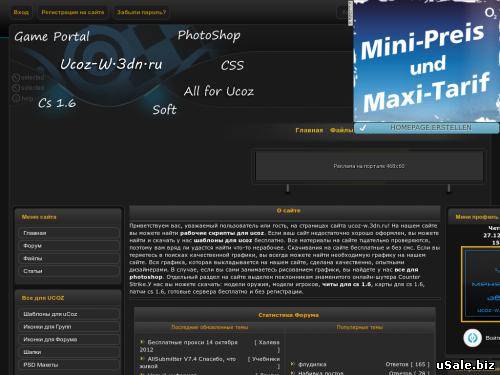This screenshot has width=500, height=375.
Task: Open the Регистрация на сайте link
Action: coord(73,12)
